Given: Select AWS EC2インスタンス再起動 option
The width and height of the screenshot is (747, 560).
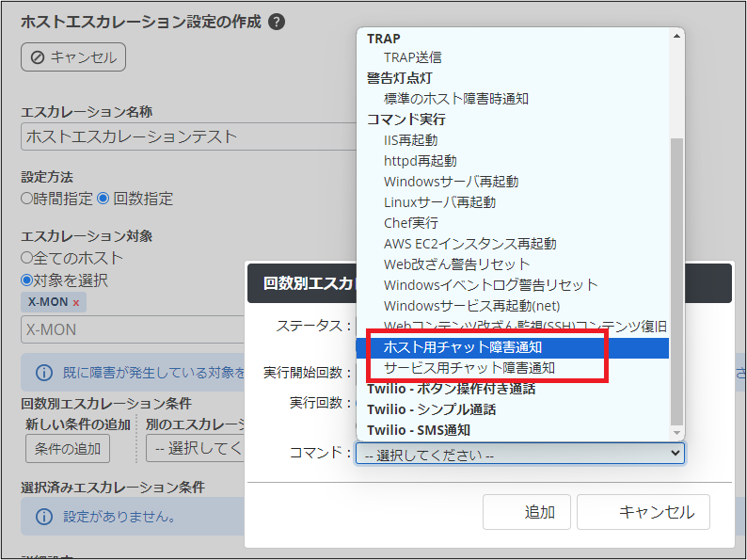Looking at the screenshot, I should click(469, 244).
